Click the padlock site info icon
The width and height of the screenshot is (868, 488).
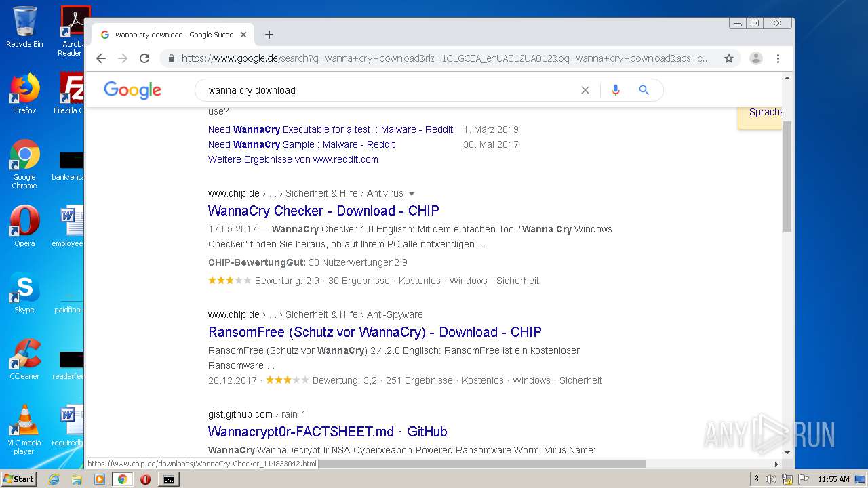point(172,58)
